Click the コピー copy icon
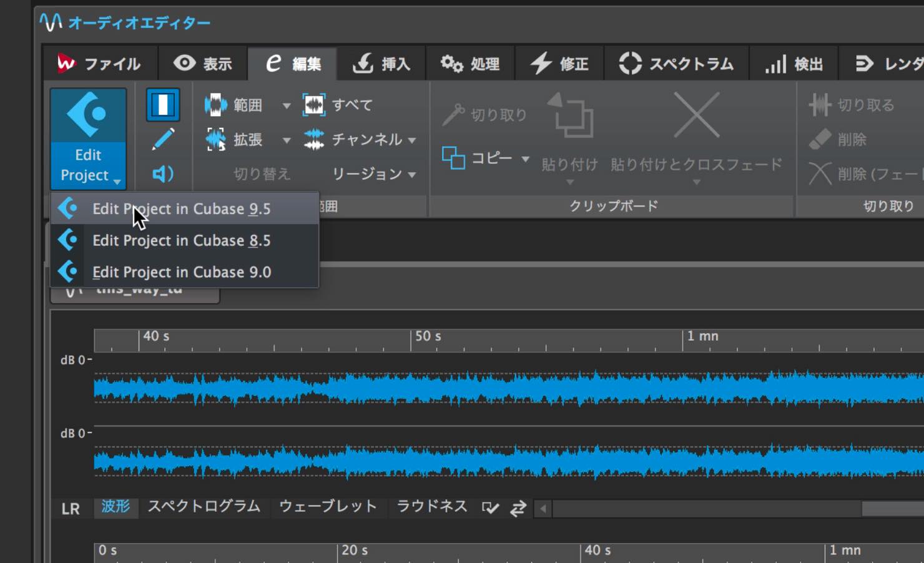Viewport: 924px width, 563px height. pyautogui.click(x=453, y=158)
